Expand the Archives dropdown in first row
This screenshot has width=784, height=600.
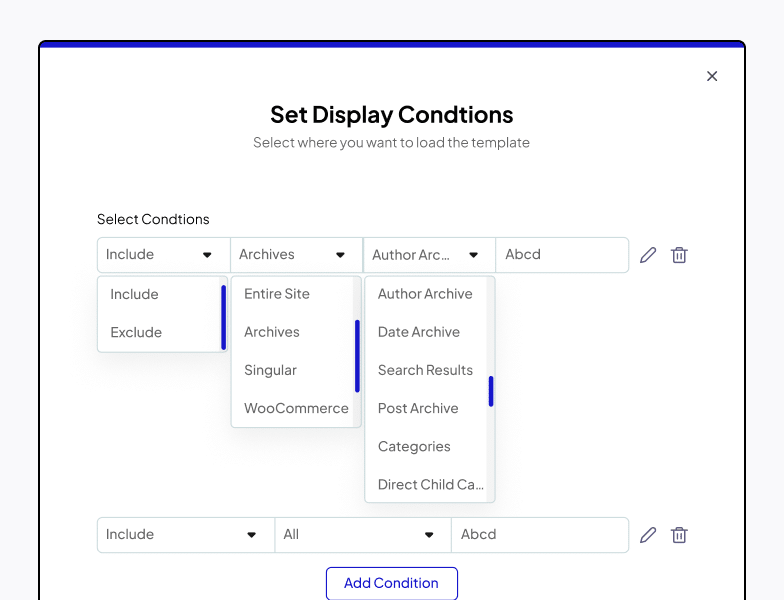[296, 255]
